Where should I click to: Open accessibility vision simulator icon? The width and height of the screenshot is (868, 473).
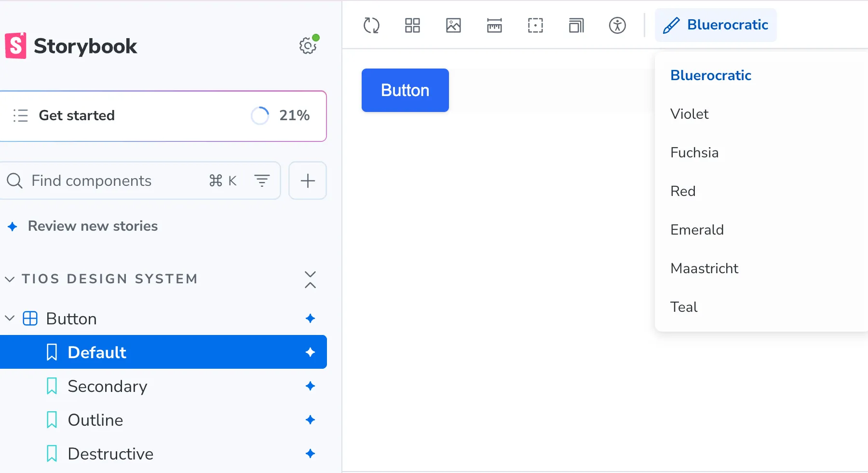[617, 25]
